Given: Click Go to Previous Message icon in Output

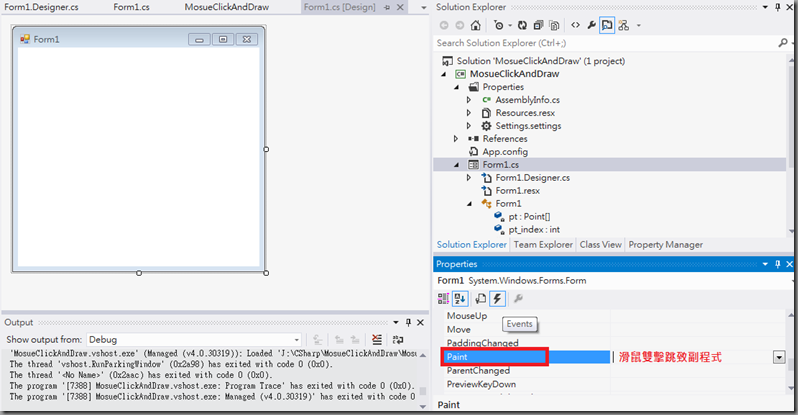Looking at the screenshot, I should [x=339, y=340].
